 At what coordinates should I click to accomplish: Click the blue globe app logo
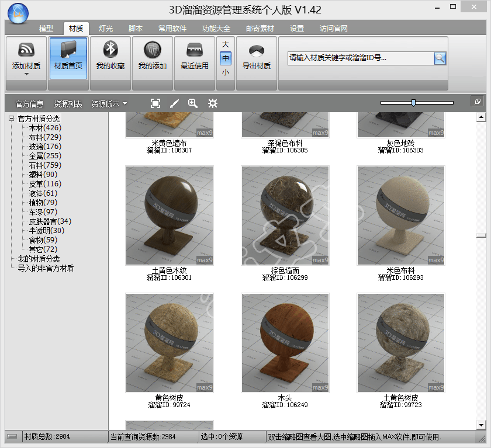click(x=18, y=13)
